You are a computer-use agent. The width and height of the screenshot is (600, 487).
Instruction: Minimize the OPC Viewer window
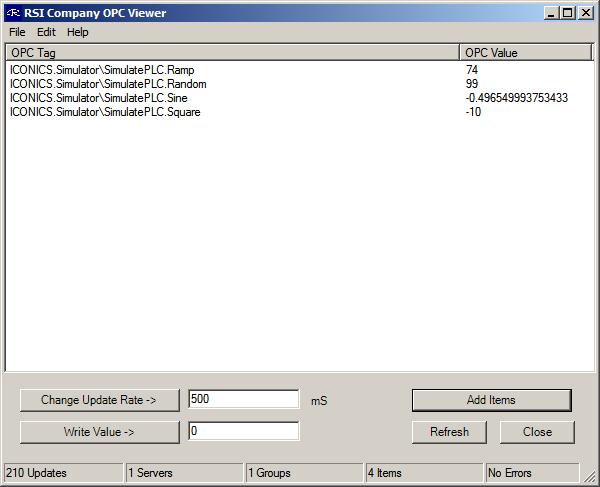click(x=551, y=13)
